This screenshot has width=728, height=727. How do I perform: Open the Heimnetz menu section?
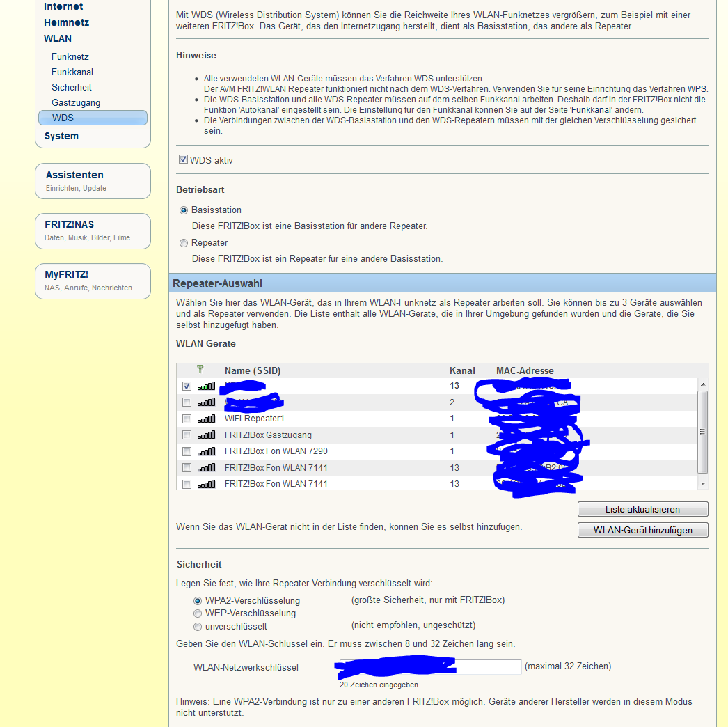pos(66,22)
